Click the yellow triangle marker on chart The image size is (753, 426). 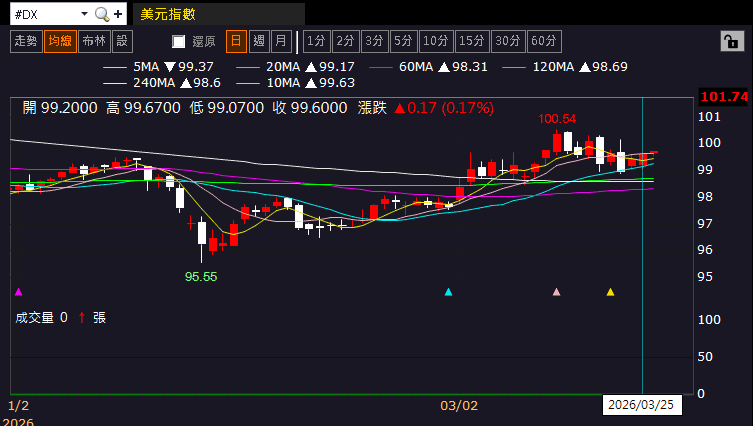tap(611, 292)
